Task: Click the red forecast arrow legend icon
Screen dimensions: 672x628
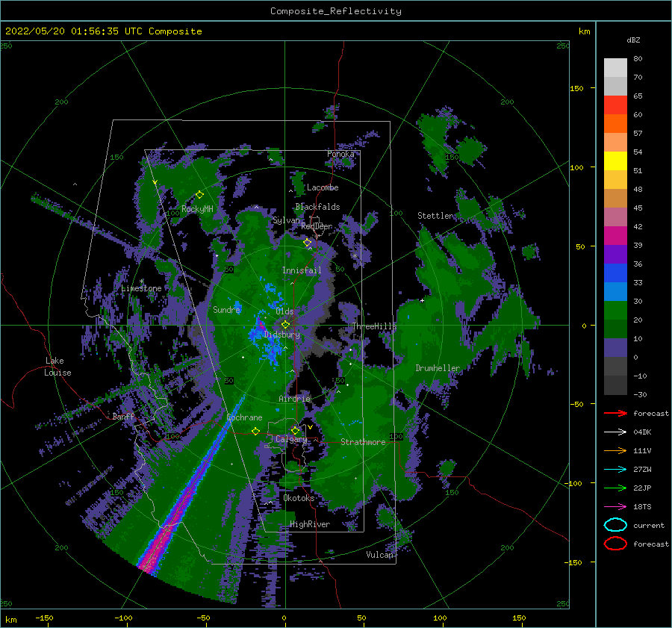Action: (615, 413)
